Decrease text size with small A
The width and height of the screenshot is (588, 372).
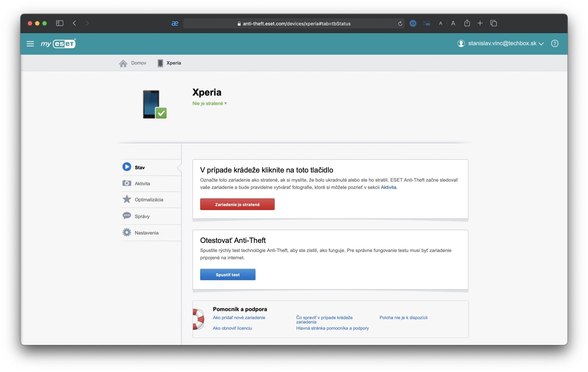point(440,24)
